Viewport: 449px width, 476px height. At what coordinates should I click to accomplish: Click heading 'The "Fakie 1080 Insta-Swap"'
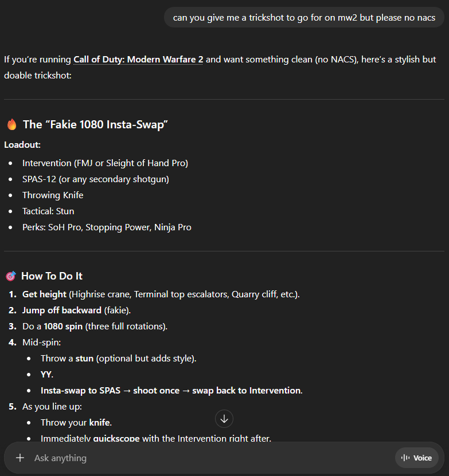coord(95,124)
